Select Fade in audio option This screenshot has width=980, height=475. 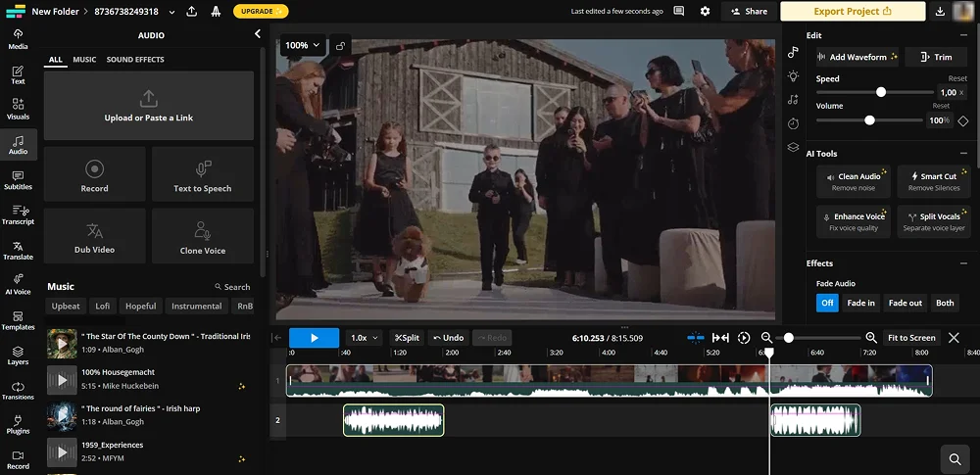(x=860, y=303)
